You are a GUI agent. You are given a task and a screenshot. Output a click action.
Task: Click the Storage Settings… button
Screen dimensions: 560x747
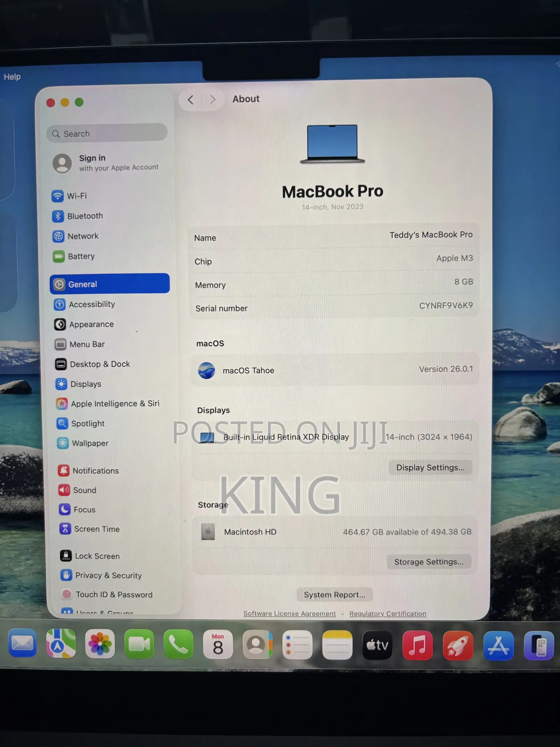[429, 562]
